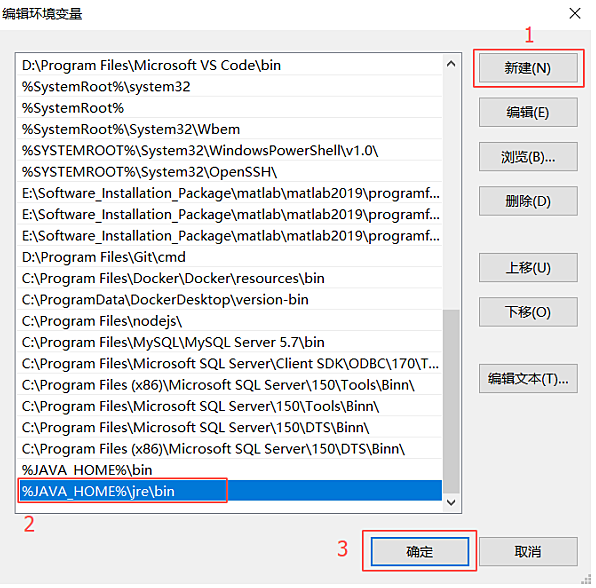Image resolution: width=596 pixels, height=588 pixels.
Task: Confirm changes with 确定 button
Action: click(x=420, y=551)
